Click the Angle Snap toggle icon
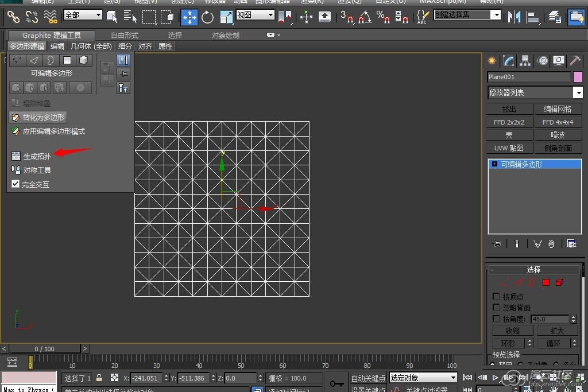The image size is (588, 392). click(365, 17)
